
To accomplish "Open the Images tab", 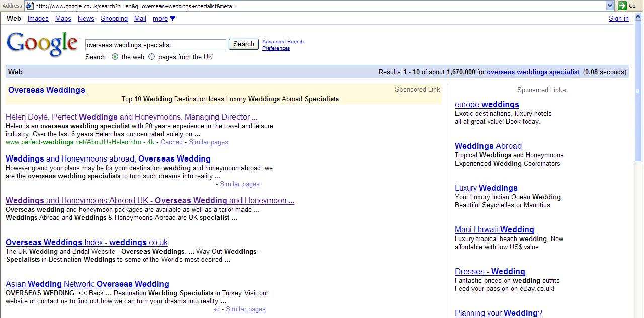I will click(x=38, y=19).
